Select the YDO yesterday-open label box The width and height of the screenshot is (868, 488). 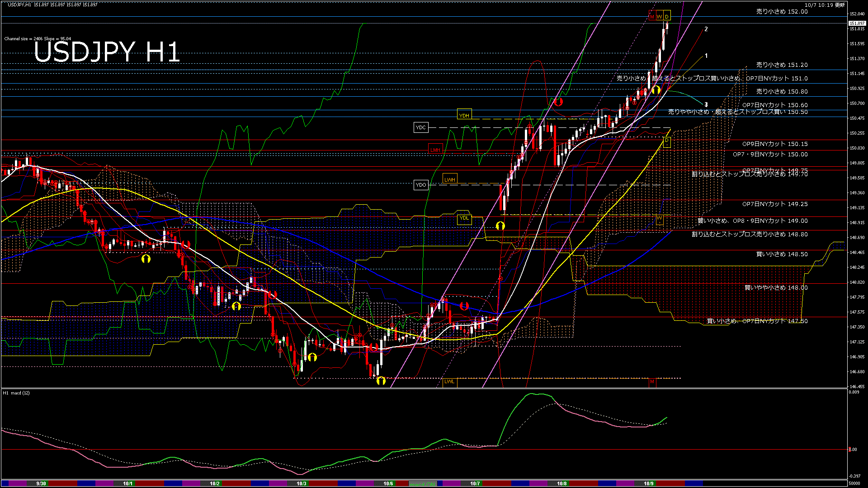coord(421,185)
